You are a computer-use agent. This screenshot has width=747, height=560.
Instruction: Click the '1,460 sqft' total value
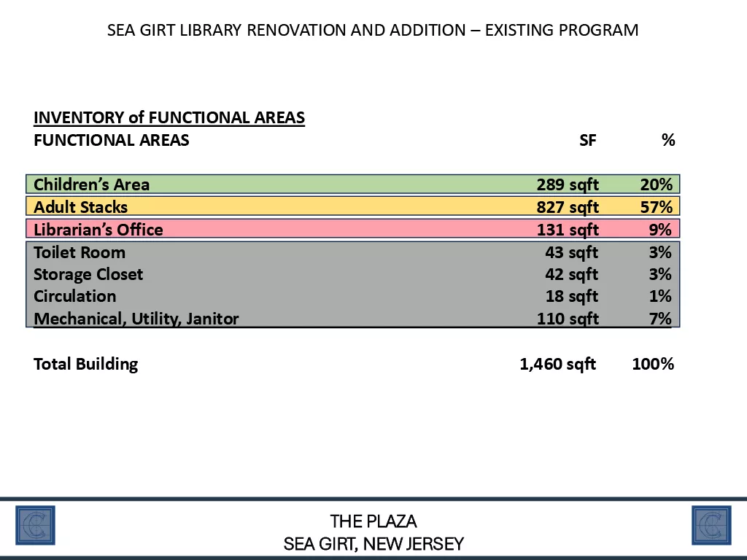tap(558, 364)
